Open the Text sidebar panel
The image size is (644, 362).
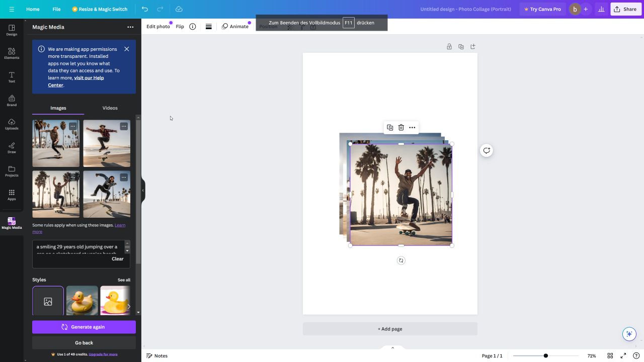coord(12,77)
